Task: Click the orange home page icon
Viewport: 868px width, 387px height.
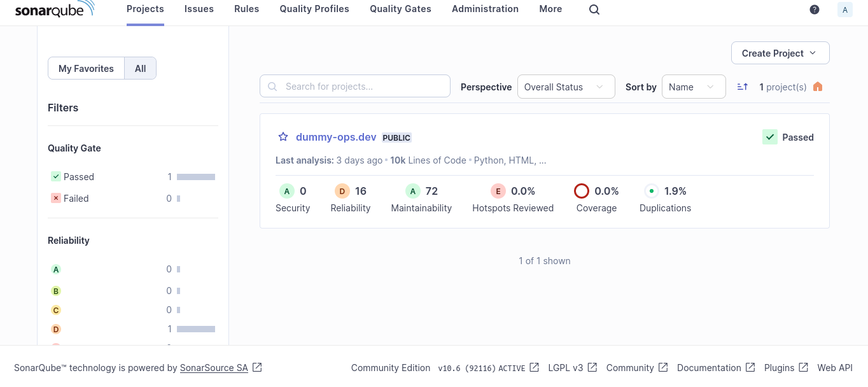Action: tap(818, 87)
